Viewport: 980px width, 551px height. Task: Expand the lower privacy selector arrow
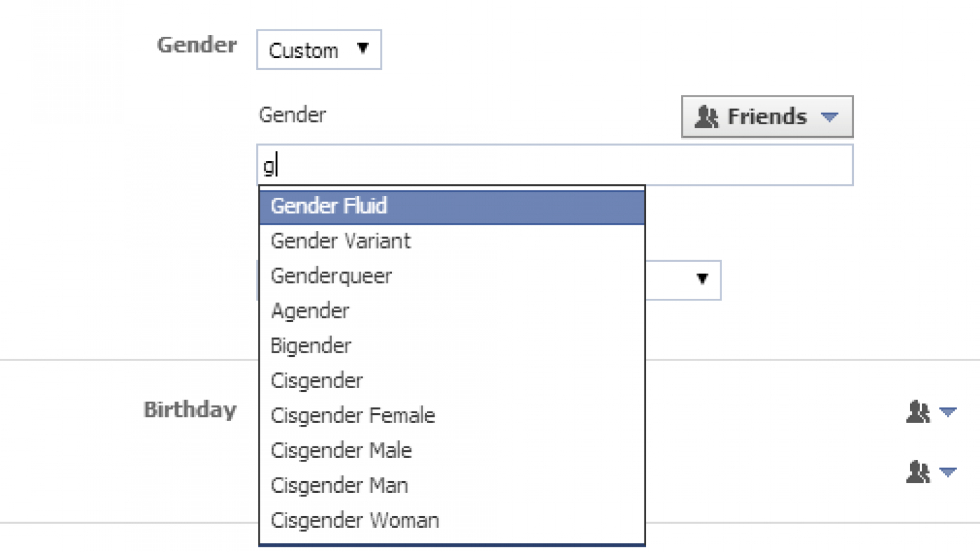[948, 472]
